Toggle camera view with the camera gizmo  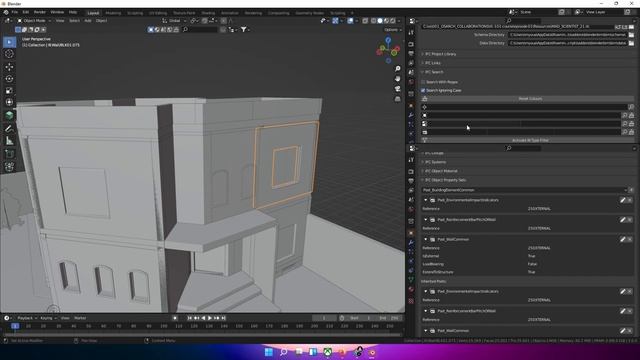click(398, 89)
